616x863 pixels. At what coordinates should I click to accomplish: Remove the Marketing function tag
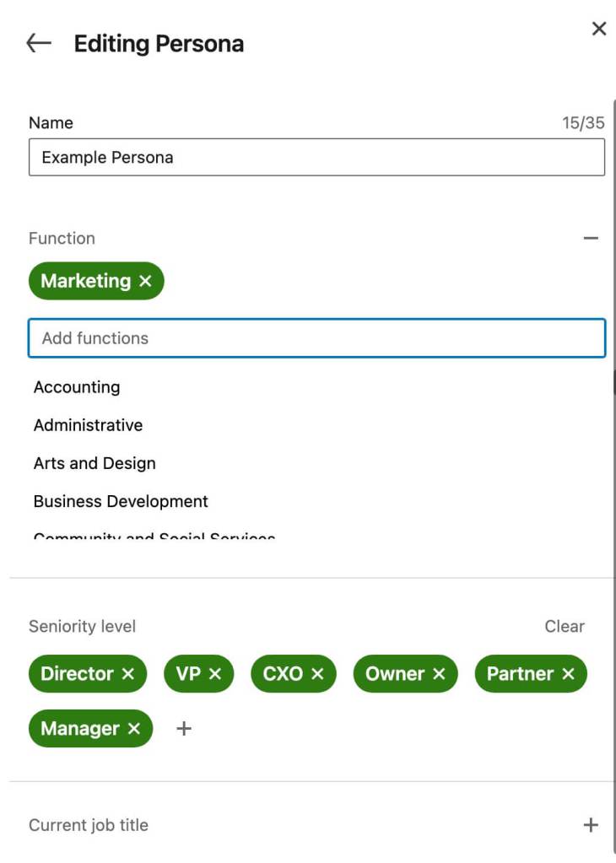pos(145,281)
